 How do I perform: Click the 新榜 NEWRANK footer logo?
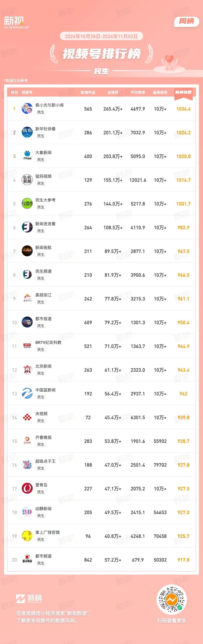tap(29, 599)
